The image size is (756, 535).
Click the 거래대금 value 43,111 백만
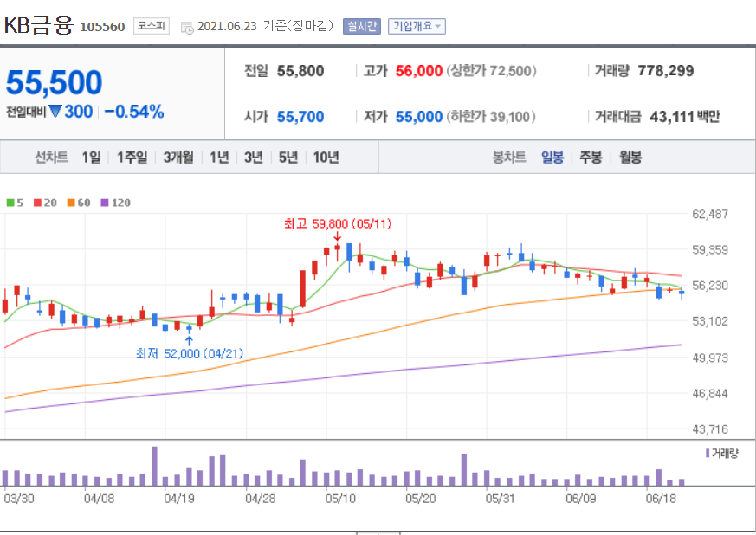click(685, 117)
